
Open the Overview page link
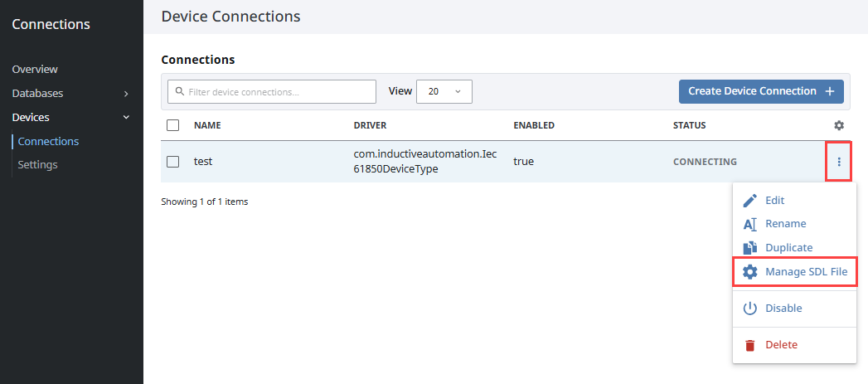coord(35,69)
